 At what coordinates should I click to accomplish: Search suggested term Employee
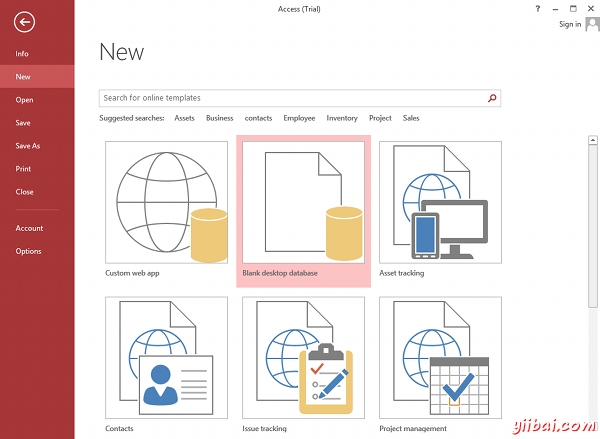pos(299,118)
